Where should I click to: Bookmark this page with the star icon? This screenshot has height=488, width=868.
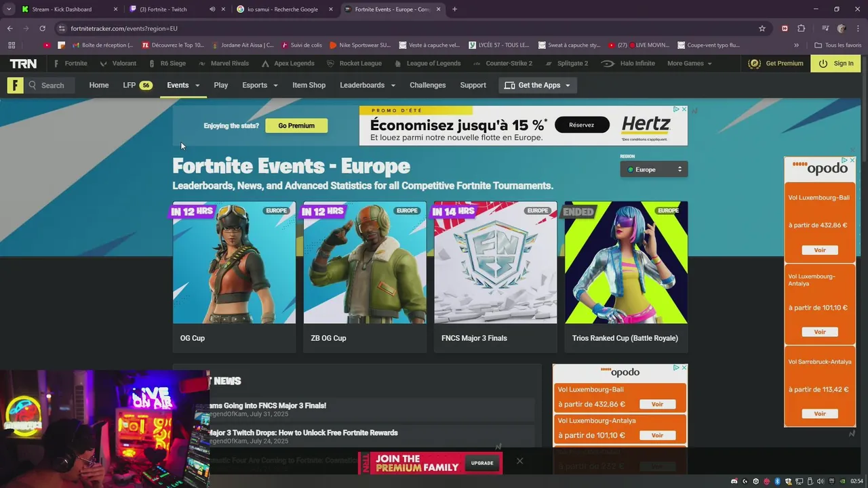click(762, 28)
